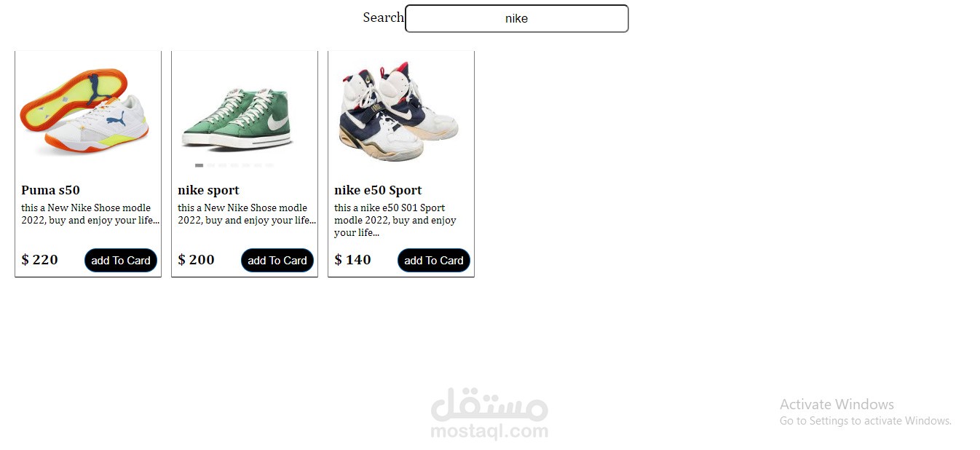
Task: Click the $ 140 price label
Action: (x=352, y=260)
